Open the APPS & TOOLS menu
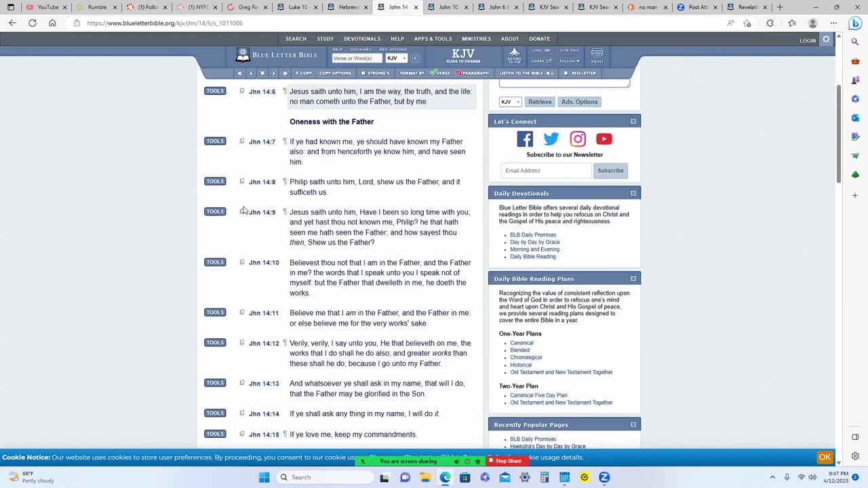868x488 pixels. click(433, 39)
